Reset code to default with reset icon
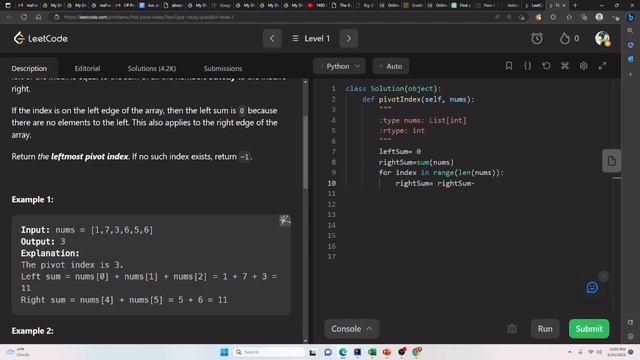 pos(546,66)
